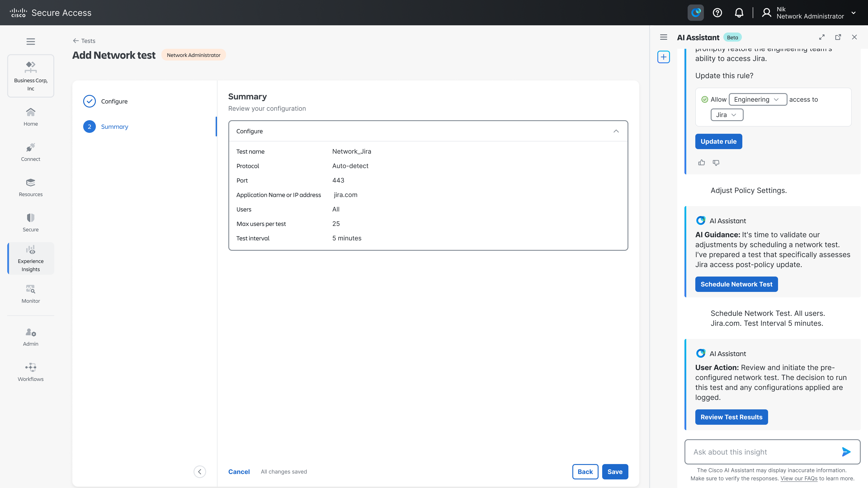Image resolution: width=868 pixels, height=488 pixels.
Task: Open the notifications bell icon
Action: click(x=739, y=13)
